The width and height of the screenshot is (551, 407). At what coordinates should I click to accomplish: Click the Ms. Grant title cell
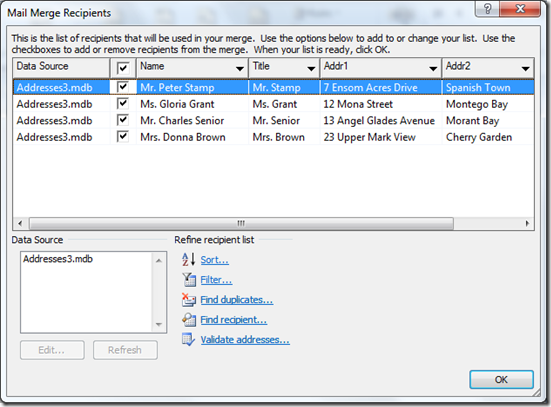point(284,104)
